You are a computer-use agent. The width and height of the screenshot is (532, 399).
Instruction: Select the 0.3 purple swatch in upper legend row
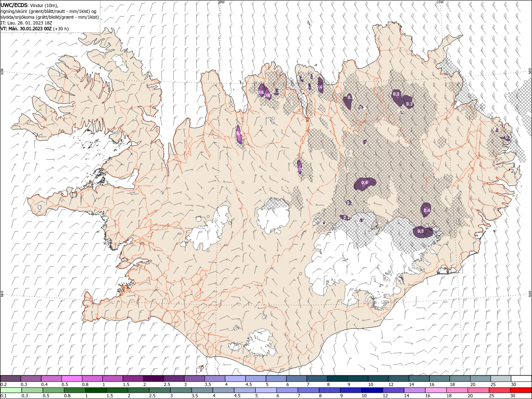coord(31,379)
